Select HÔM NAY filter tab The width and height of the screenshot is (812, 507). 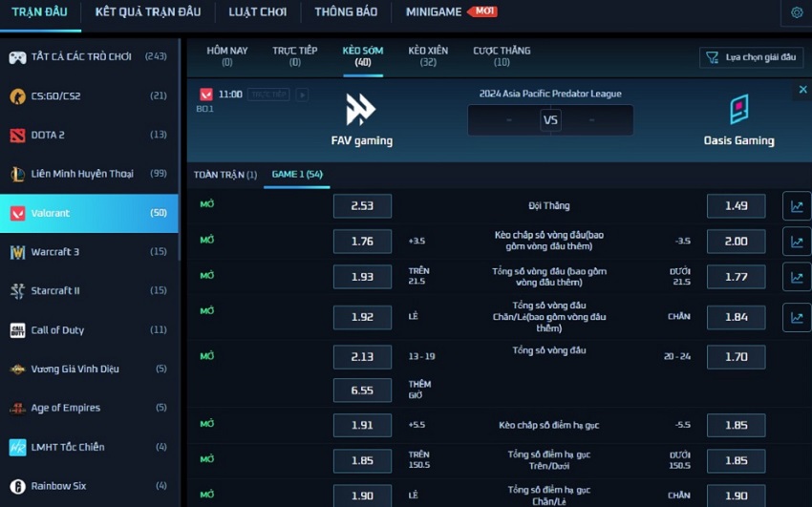[226, 56]
